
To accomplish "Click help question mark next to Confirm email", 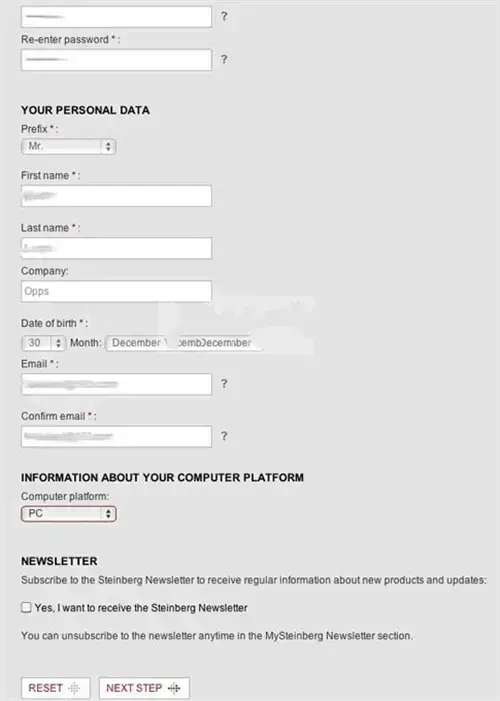I will pyautogui.click(x=224, y=436).
